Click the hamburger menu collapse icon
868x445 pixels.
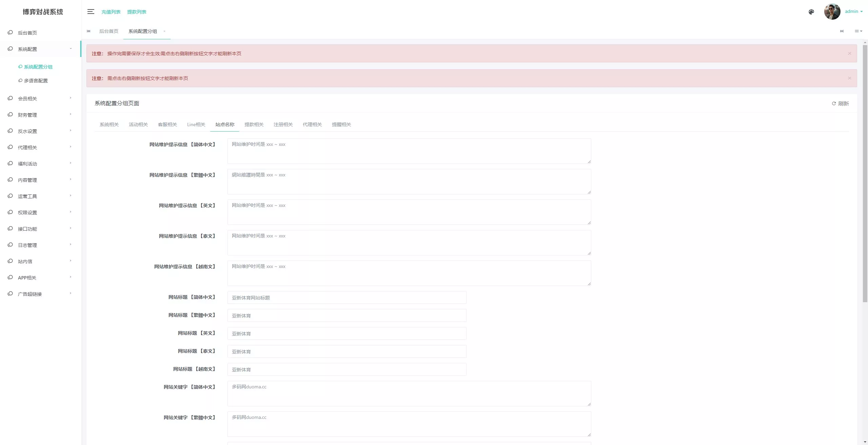[x=91, y=12]
